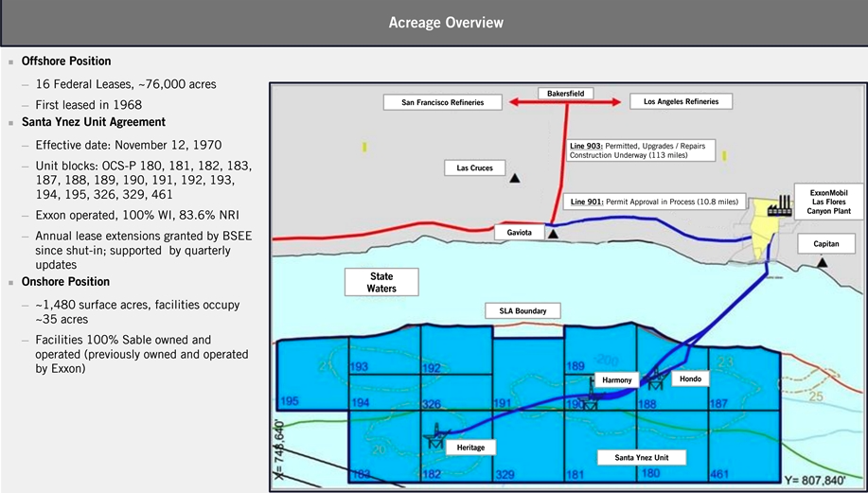Click the San Francisco Refineries label

(x=443, y=102)
